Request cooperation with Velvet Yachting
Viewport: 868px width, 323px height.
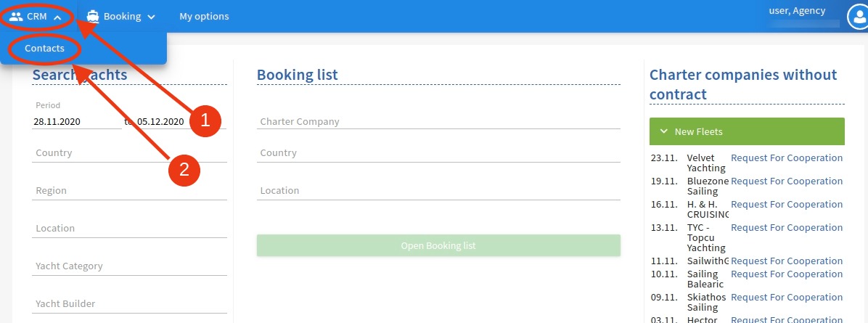787,158
